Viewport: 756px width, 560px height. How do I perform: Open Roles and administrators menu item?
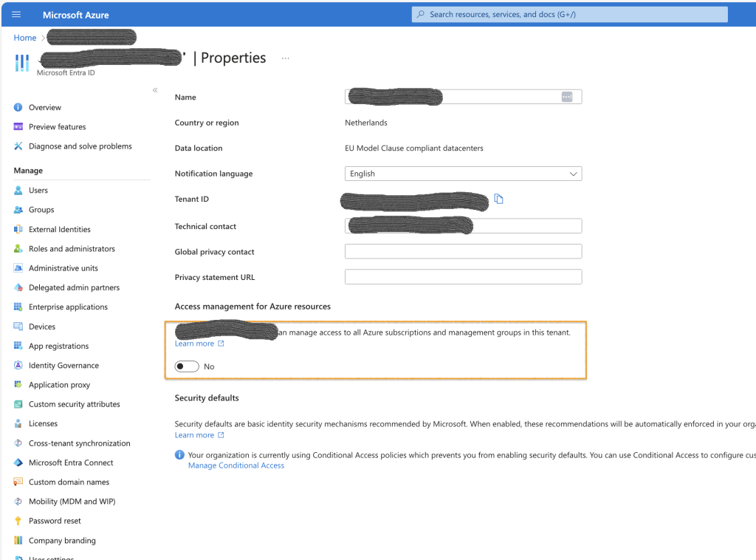tap(72, 249)
